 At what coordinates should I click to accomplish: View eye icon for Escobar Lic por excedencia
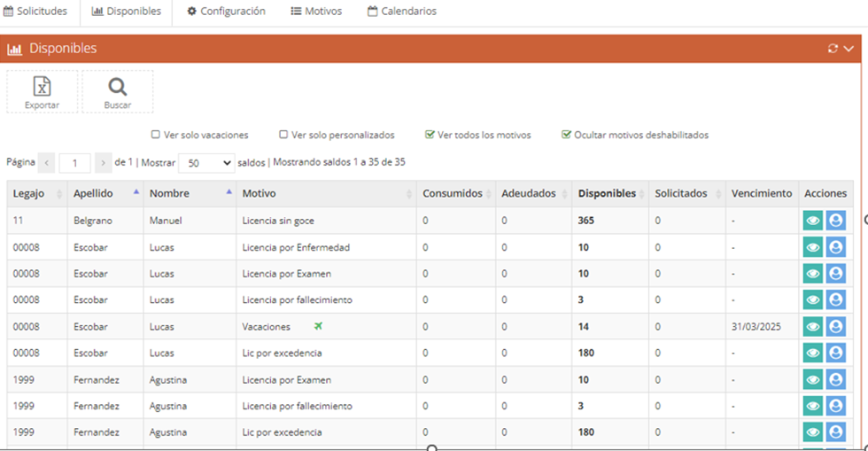pyautogui.click(x=813, y=353)
